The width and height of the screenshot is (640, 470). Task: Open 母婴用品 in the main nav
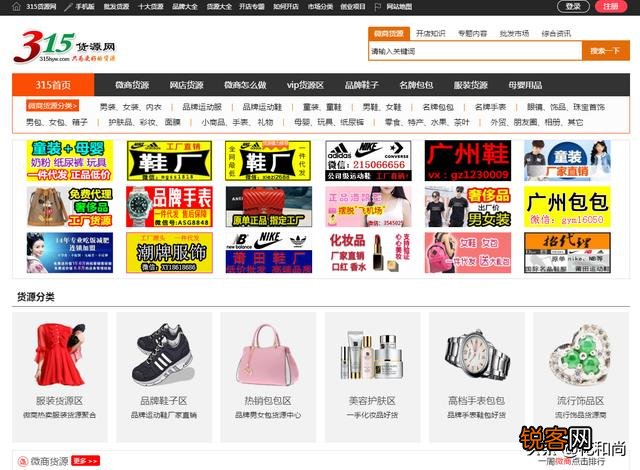point(525,85)
